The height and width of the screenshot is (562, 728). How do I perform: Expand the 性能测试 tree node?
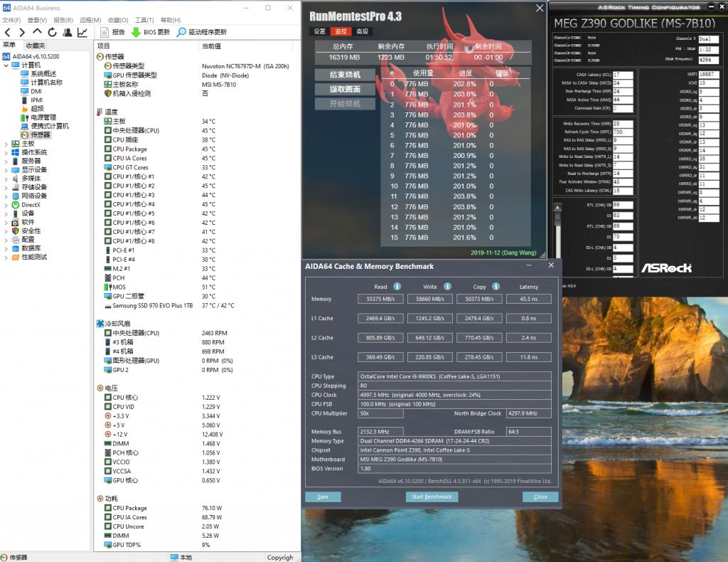6,257
